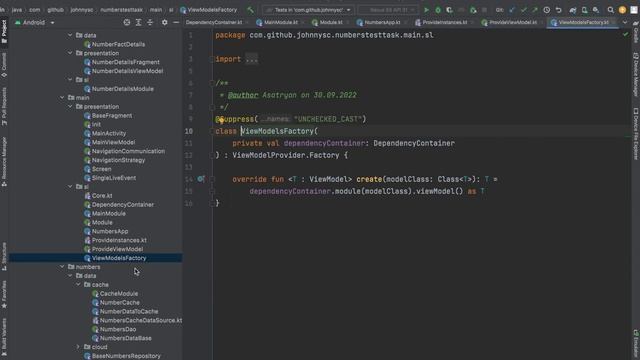The width and height of the screenshot is (640, 360).
Task: Click the override gutter icon beside create function
Action: click(200, 179)
